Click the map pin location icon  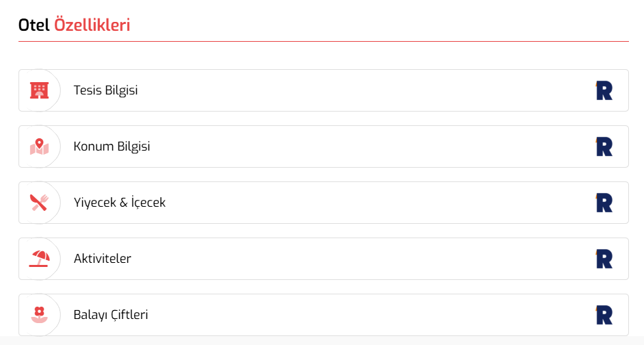click(x=40, y=146)
